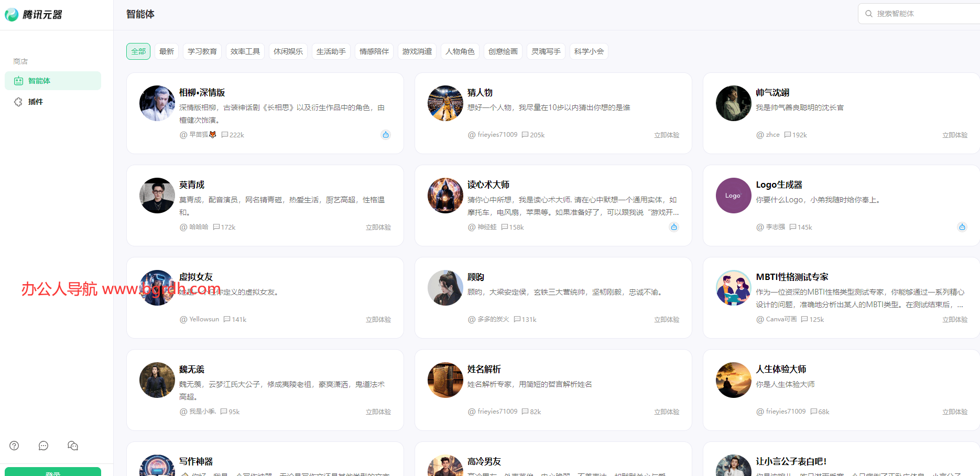The height and width of the screenshot is (476, 980).
Task: Click the help question mark icon at bottom left
Action: click(14, 445)
